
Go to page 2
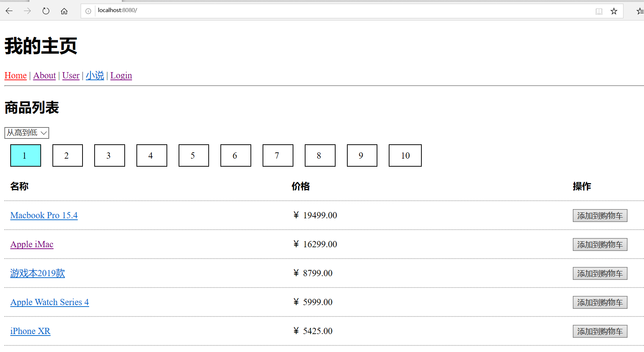pos(67,156)
